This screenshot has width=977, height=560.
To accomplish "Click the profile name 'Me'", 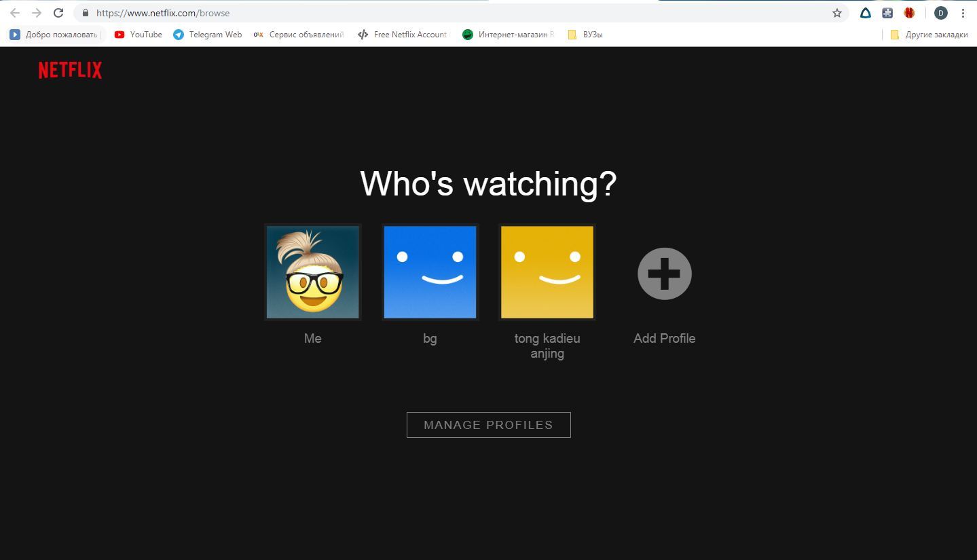I will 312,338.
